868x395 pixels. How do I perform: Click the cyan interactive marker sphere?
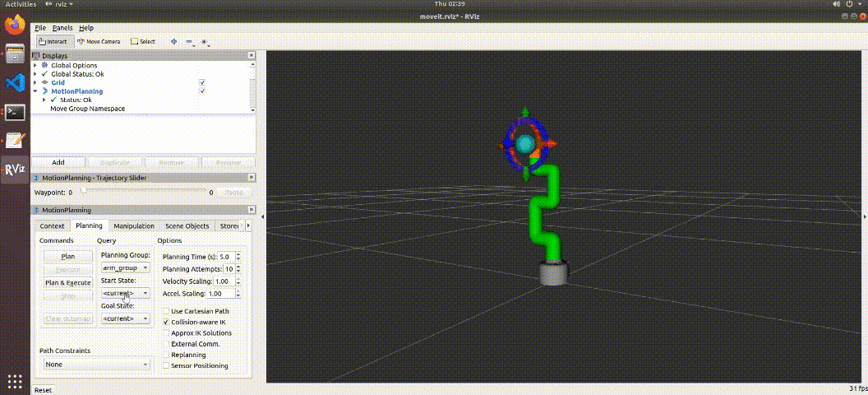click(524, 144)
